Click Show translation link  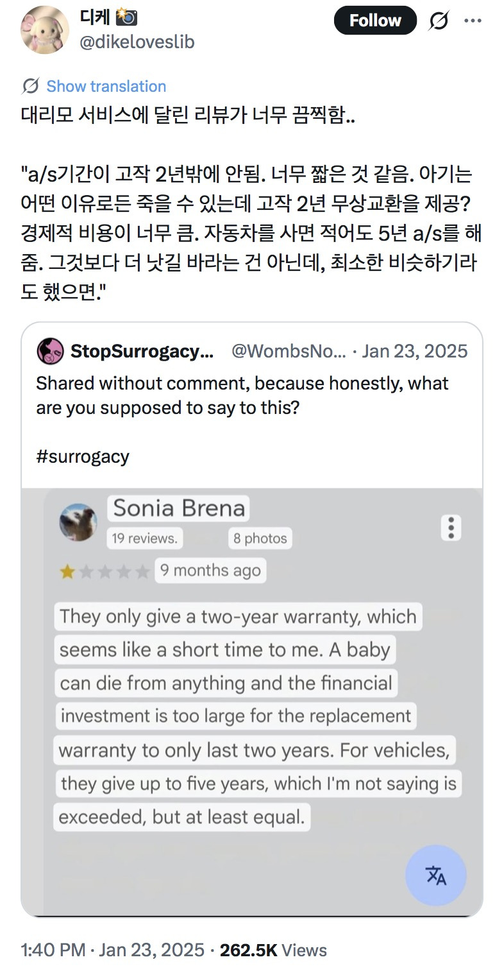coord(106,86)
